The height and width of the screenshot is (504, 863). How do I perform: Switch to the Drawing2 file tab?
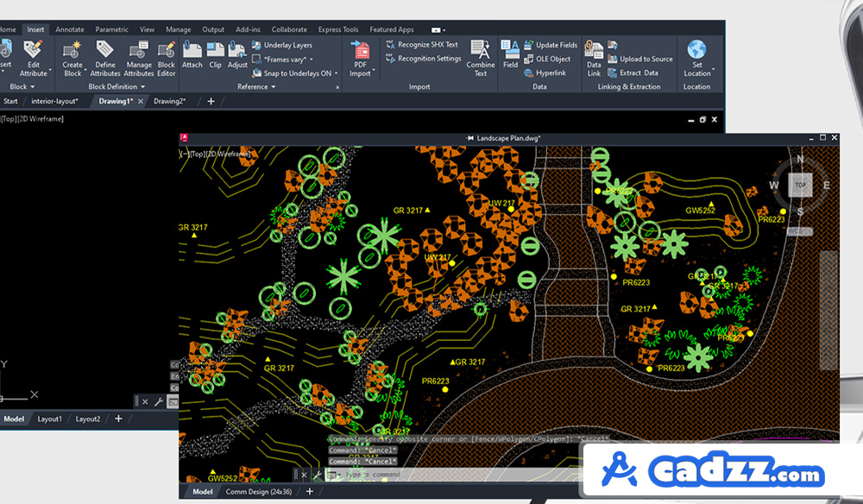click(x=169, y=101)
